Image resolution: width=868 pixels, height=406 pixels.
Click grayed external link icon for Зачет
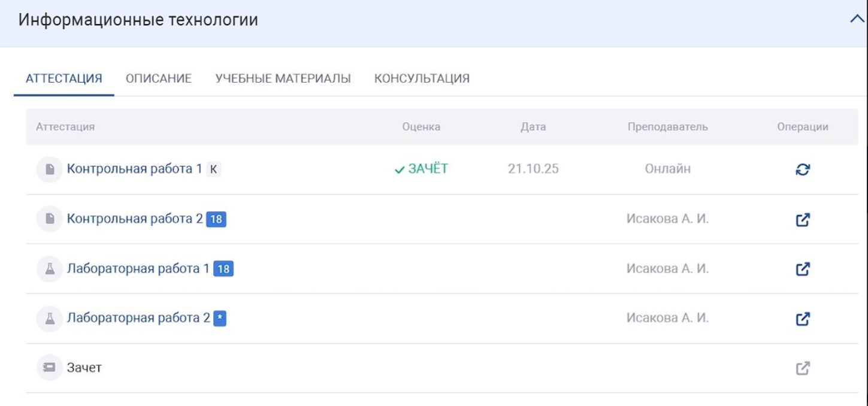click(x=803, y=368)
